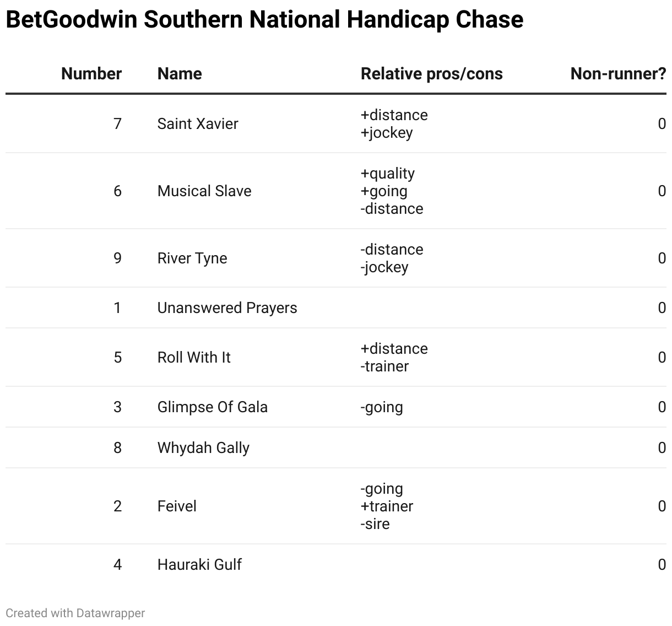This screenshot has width=672, height=626.
Task: Click the Glimpse Of Gala name
Action: tap(213, 407)
